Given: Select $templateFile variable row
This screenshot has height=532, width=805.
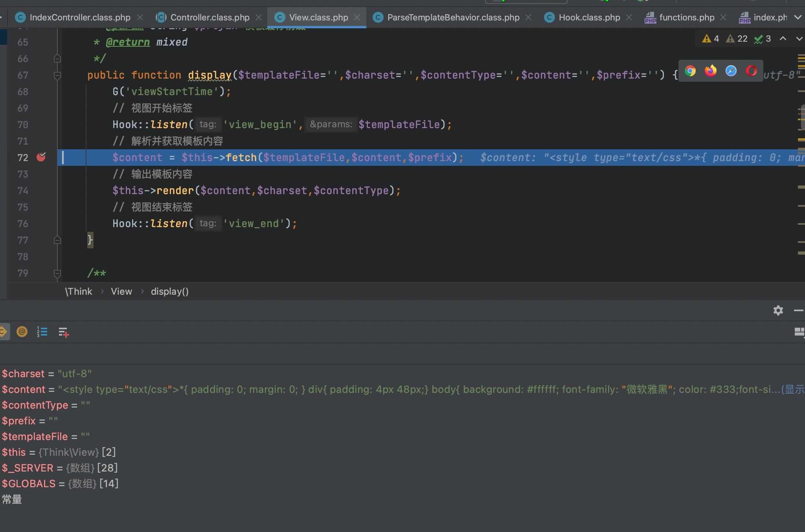Looking at the screenshot, I should pos(402,437).
